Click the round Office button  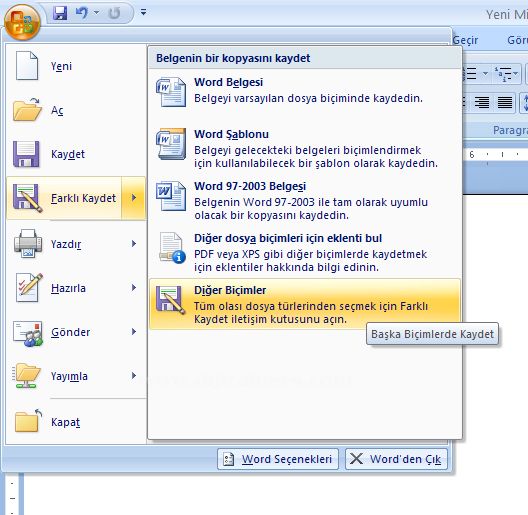coord(22,22)
